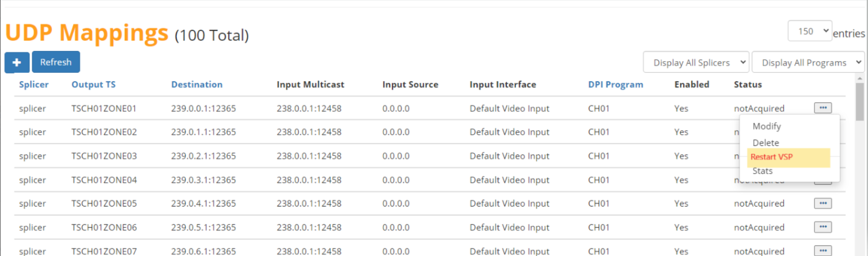Click the plus button to add mapping

click(17, 62)
